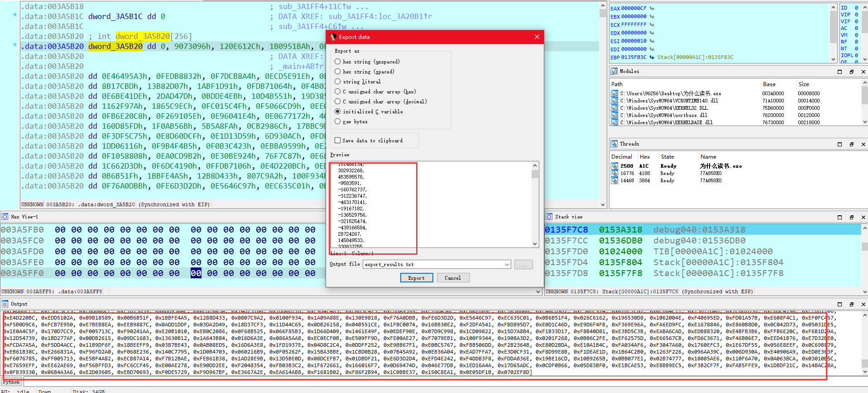Click hex view address 003A5FE0
The height and width of the screenshot is (393, 868).
click(22, 262)
